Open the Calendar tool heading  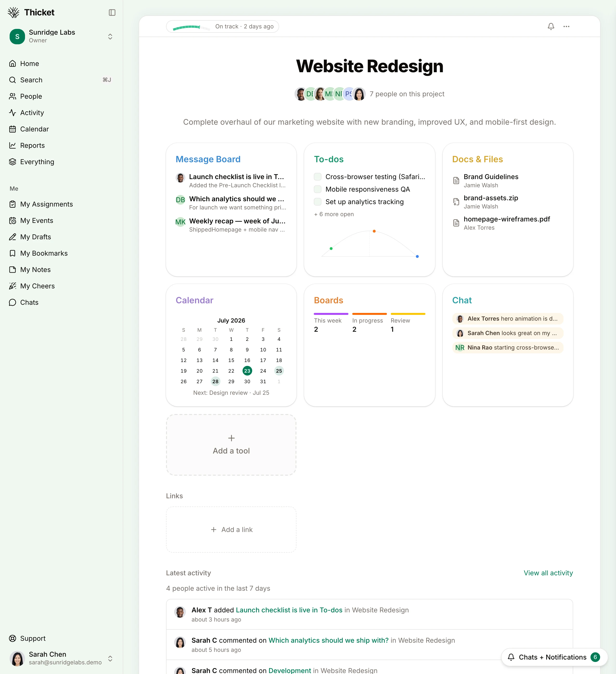pyautogui.click(x=194, y=300)
